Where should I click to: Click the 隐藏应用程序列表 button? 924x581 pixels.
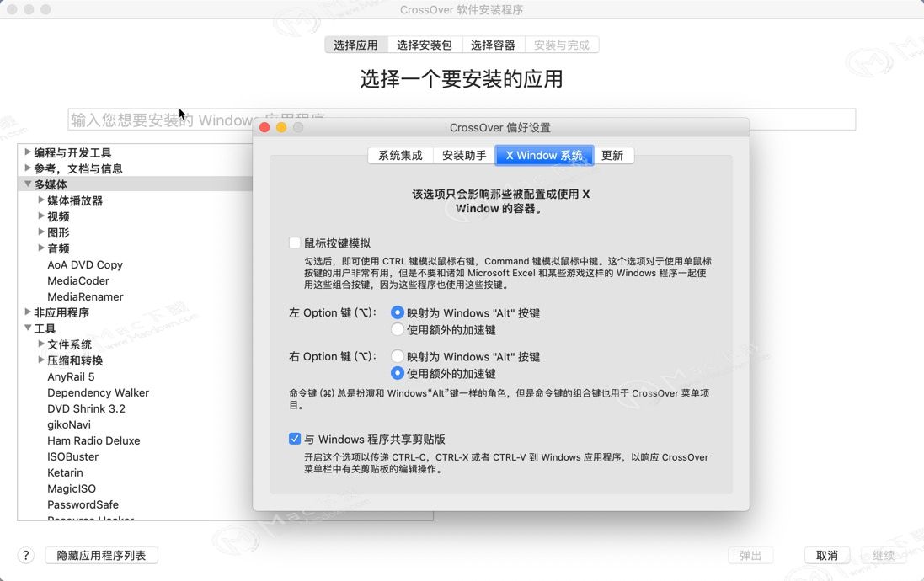click(101, 555)
